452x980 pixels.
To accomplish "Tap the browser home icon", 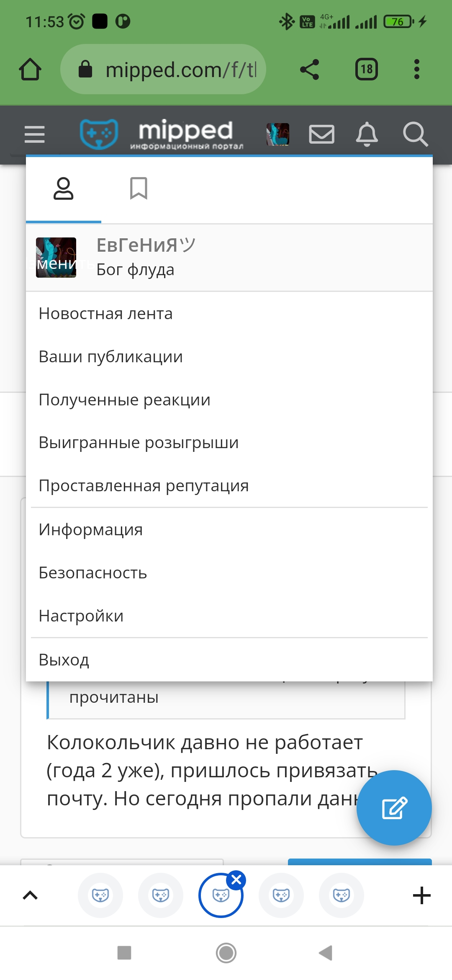I will [30, 70].
